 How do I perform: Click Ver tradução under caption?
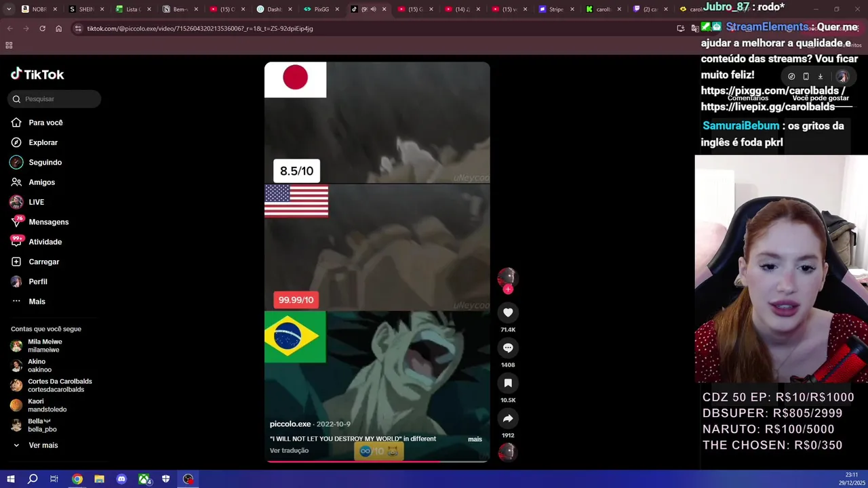[289, 451]
